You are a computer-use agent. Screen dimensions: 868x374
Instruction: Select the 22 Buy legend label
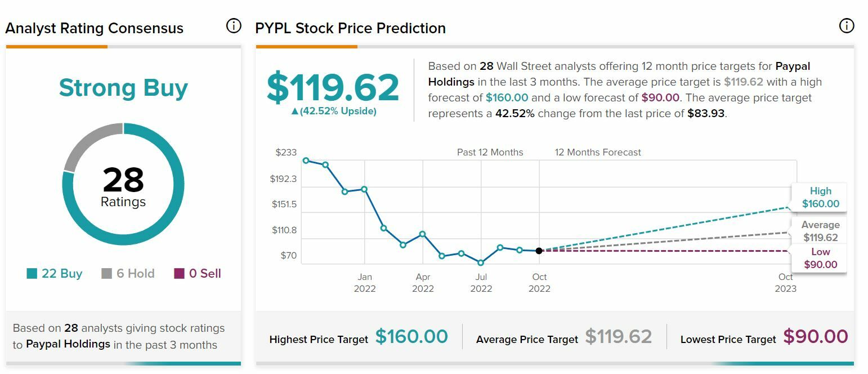click(x=62, y=274)
